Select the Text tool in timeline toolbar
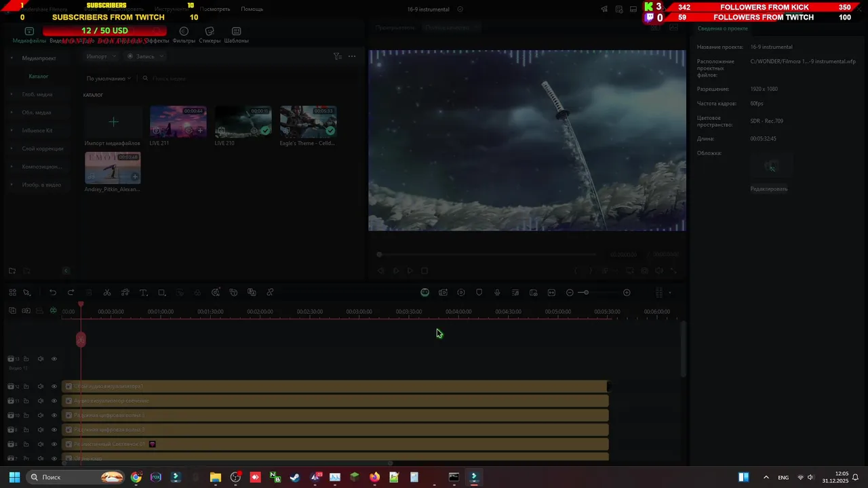 (144, 293)
